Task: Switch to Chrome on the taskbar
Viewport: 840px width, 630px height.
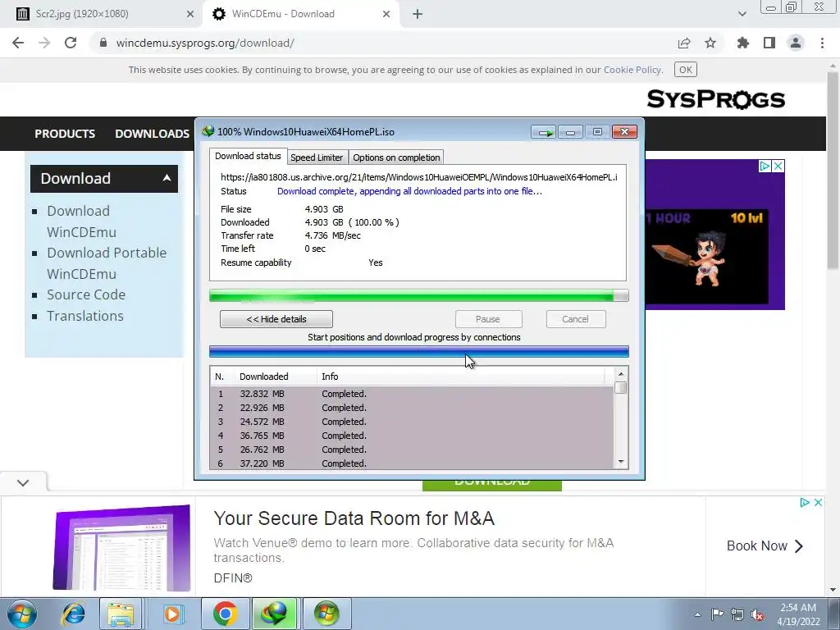Action: pyautogui.click(x=225, y=614)
